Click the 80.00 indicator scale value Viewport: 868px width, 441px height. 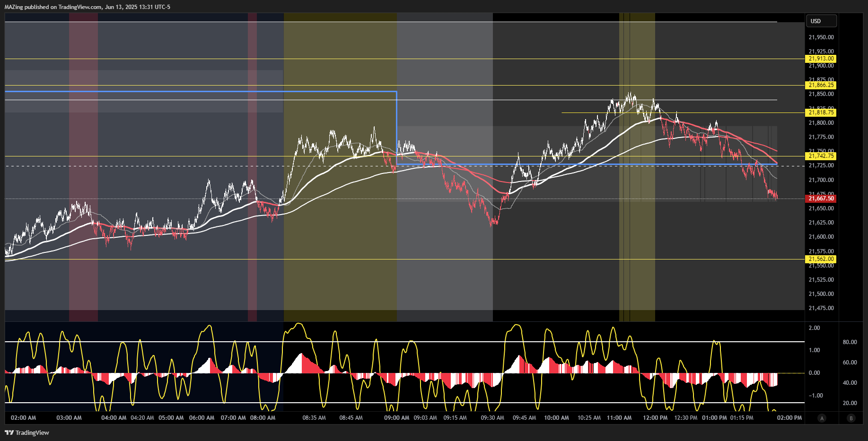pyautogui.click(x=850, y=342)
